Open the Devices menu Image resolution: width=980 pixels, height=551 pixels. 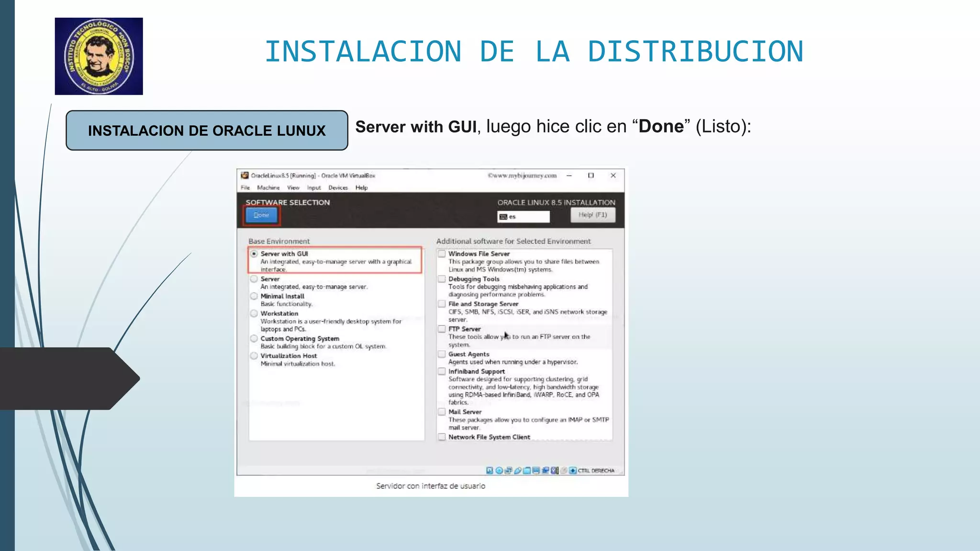tap(338, 187)
